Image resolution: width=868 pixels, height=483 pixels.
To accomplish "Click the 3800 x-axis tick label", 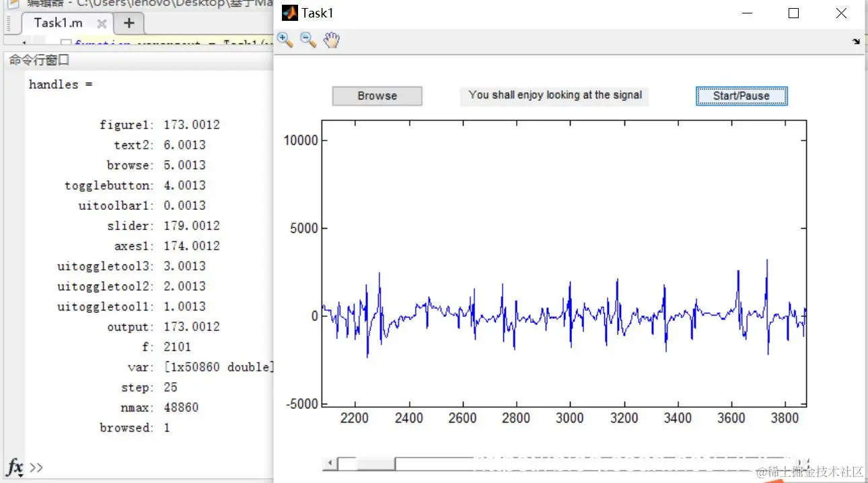I will point(785,418).
